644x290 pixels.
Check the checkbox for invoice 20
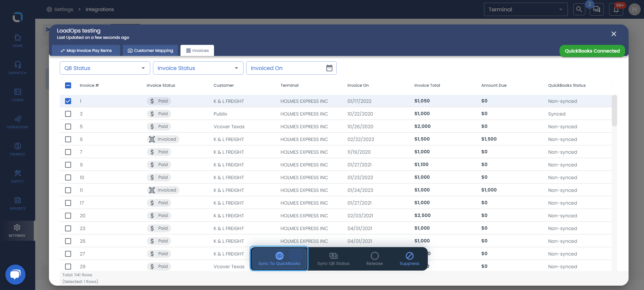(68, 216)
